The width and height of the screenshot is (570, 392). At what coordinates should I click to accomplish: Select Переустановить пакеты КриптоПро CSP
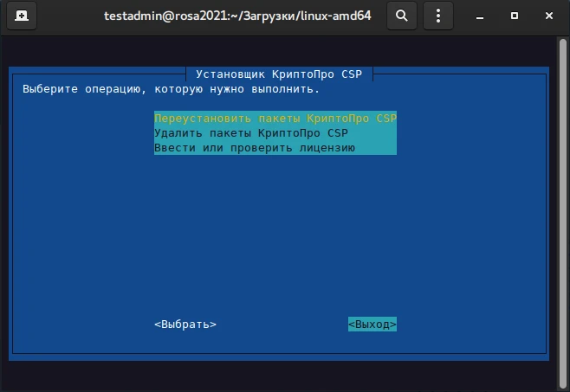(275, 118)
